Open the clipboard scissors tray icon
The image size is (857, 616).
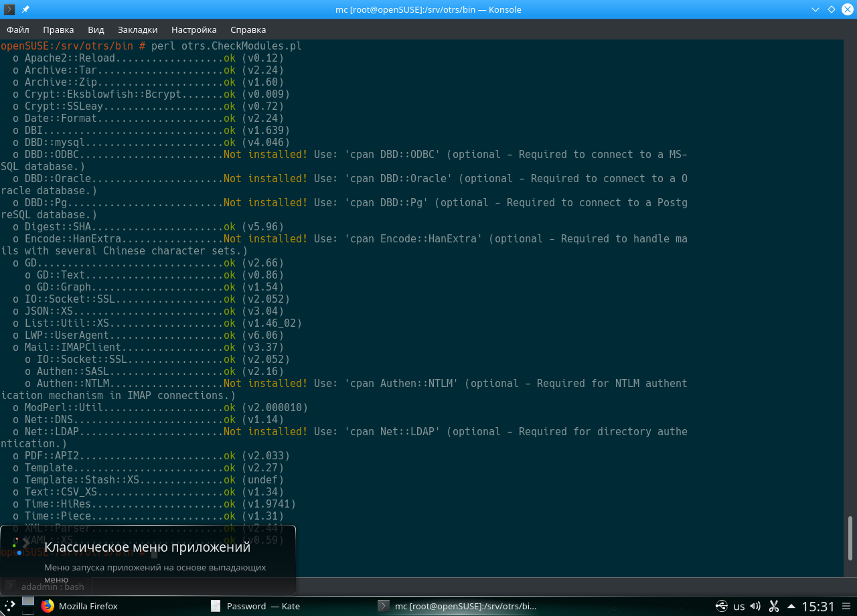[x=773, y=606]
